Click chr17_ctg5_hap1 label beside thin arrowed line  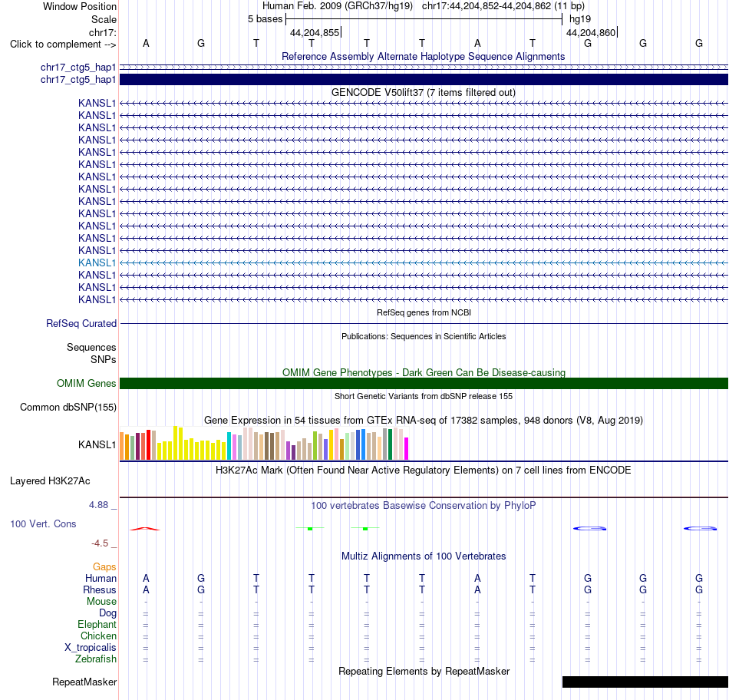pyautogui.click(x=78, y=68)
